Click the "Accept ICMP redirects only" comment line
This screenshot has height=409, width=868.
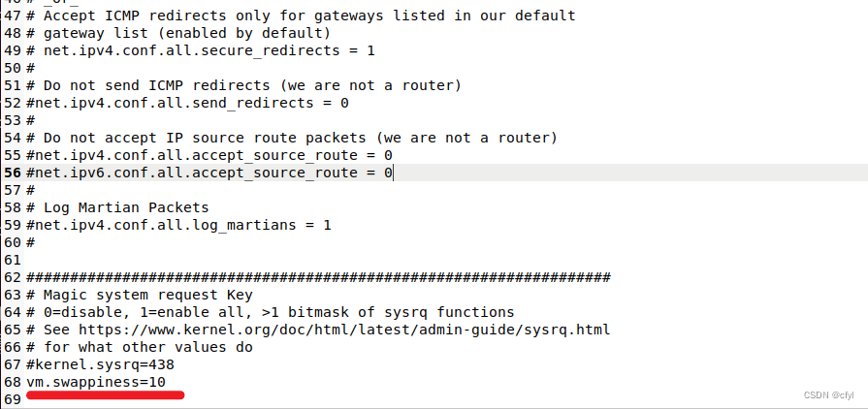(x=299, y=16)
